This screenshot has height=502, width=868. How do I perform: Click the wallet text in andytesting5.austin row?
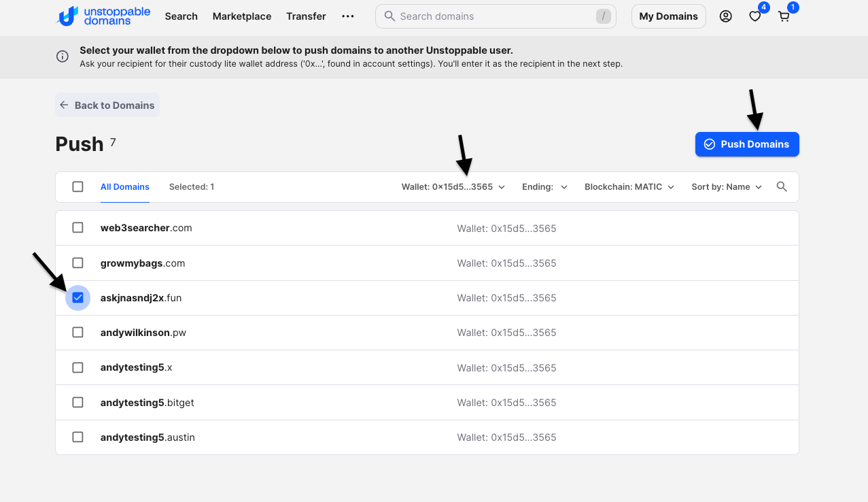coord(506,437)
